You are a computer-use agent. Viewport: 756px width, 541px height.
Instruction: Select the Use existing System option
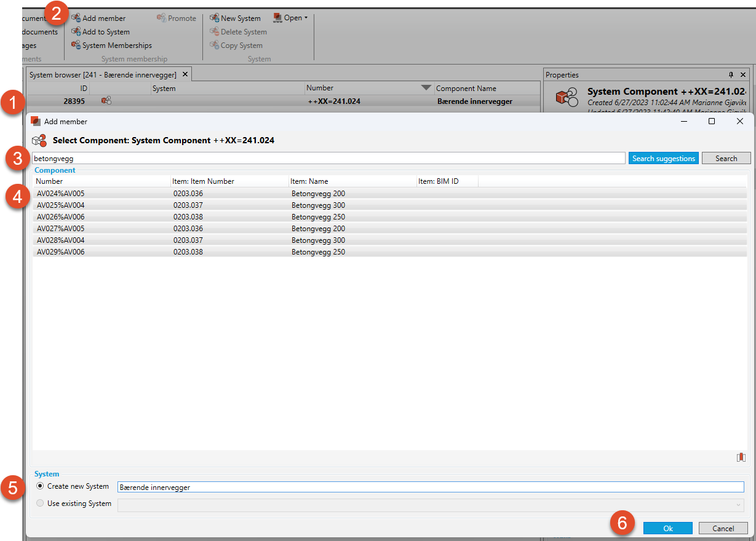tap(41, 503)
